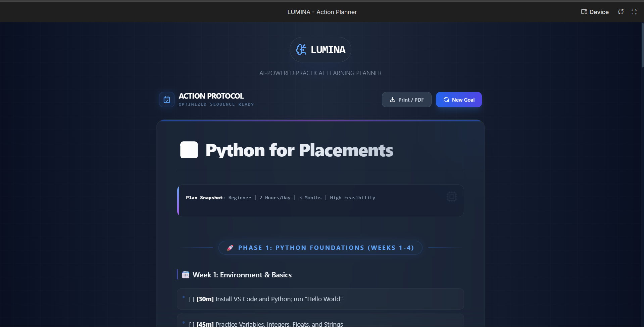Click the download icon in Print / PDF
This screenshot has height=327, width=644.
(392, 100)
